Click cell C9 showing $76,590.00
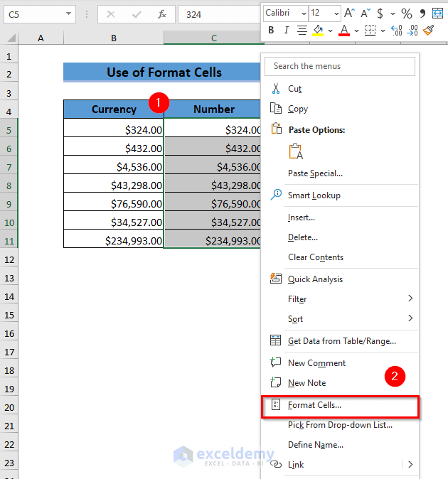 [213, 202]
